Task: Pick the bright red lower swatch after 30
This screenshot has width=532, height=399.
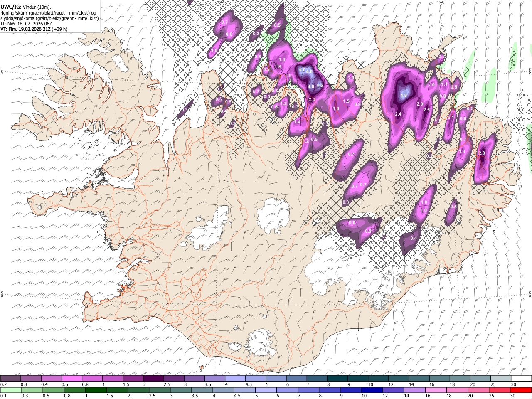Action: point(521,390)
